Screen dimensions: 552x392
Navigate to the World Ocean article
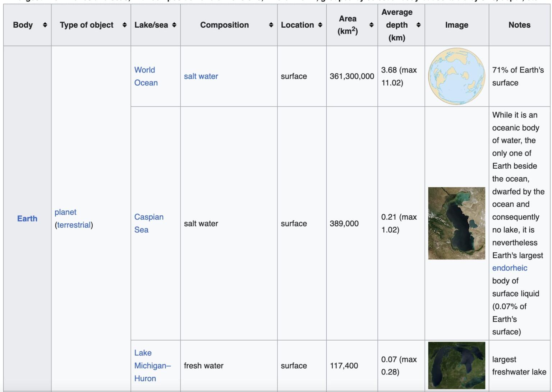[x=146, y=76]
